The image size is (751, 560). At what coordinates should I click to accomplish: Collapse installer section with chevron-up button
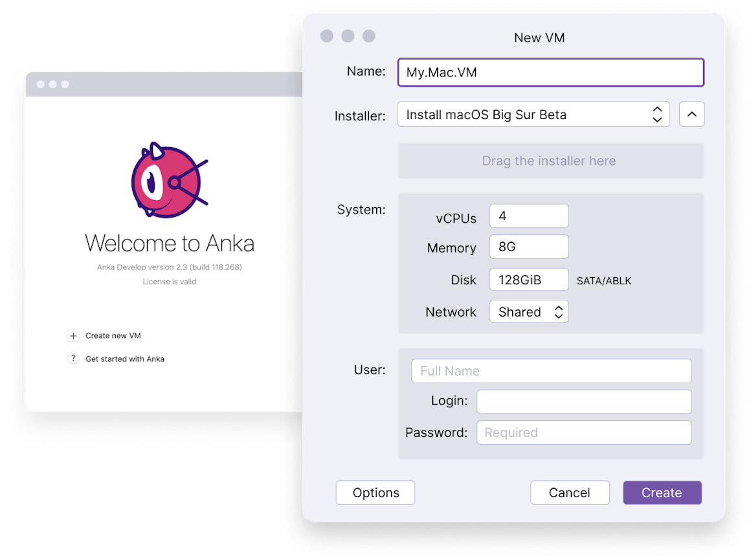691,115
